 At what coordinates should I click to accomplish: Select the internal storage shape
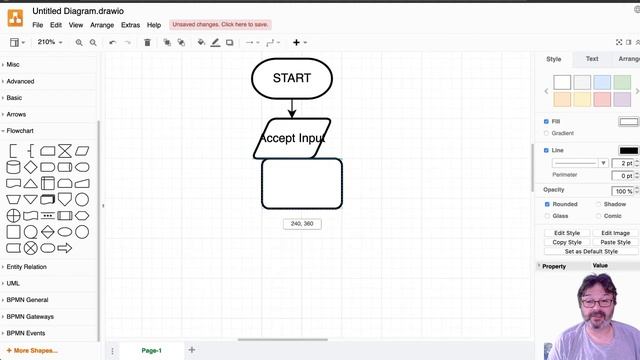48,184
